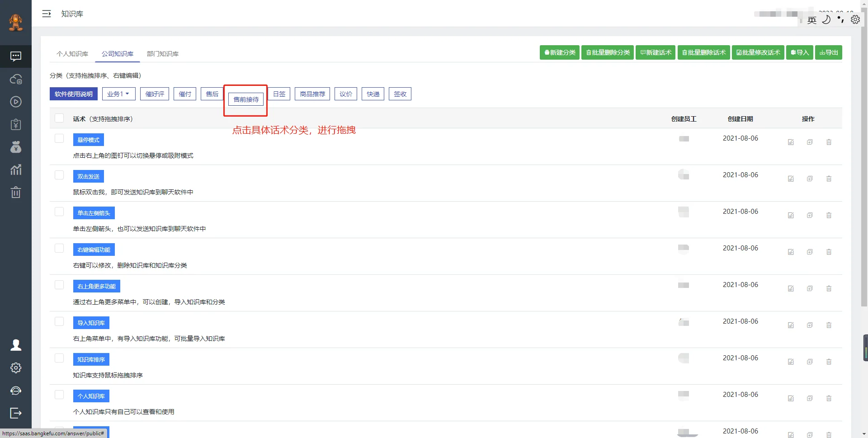Open the customer support headset icon

coord(16,390)
